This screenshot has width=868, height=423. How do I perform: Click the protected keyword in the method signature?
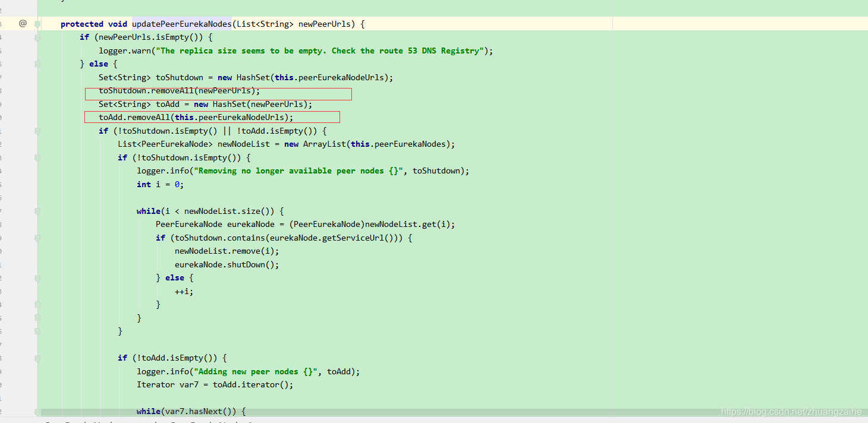[x=82, y=24]
